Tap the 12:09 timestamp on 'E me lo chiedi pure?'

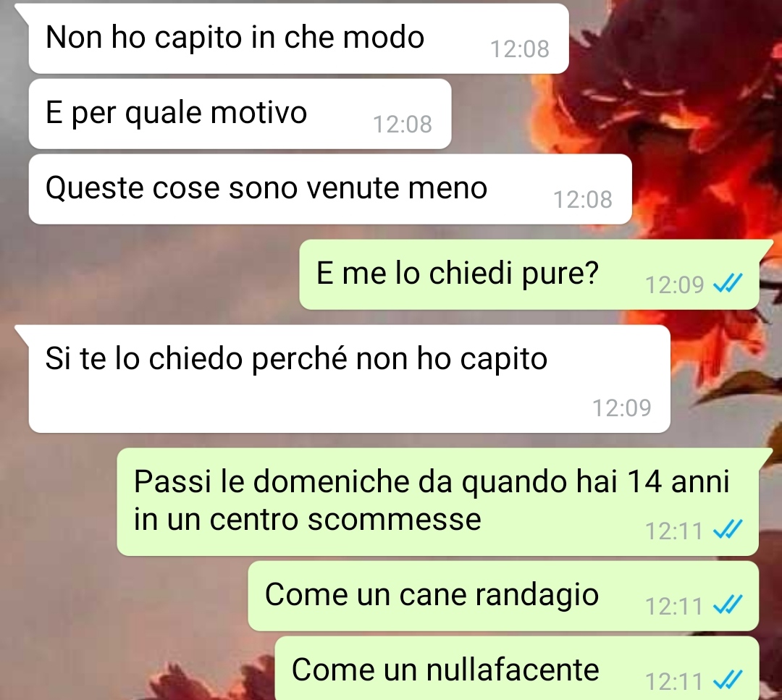point(674,284)
